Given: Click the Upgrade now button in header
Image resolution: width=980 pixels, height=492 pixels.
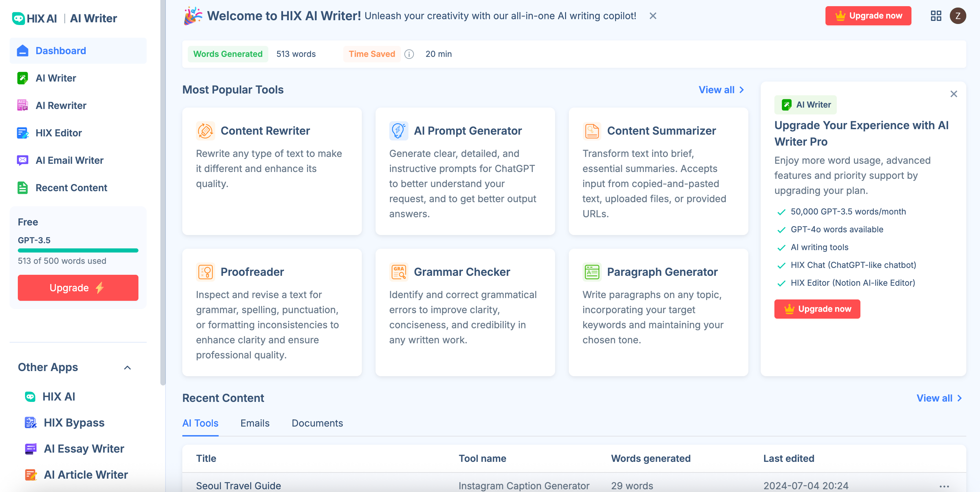Looking at the screenshot, I should coord(868,16).
